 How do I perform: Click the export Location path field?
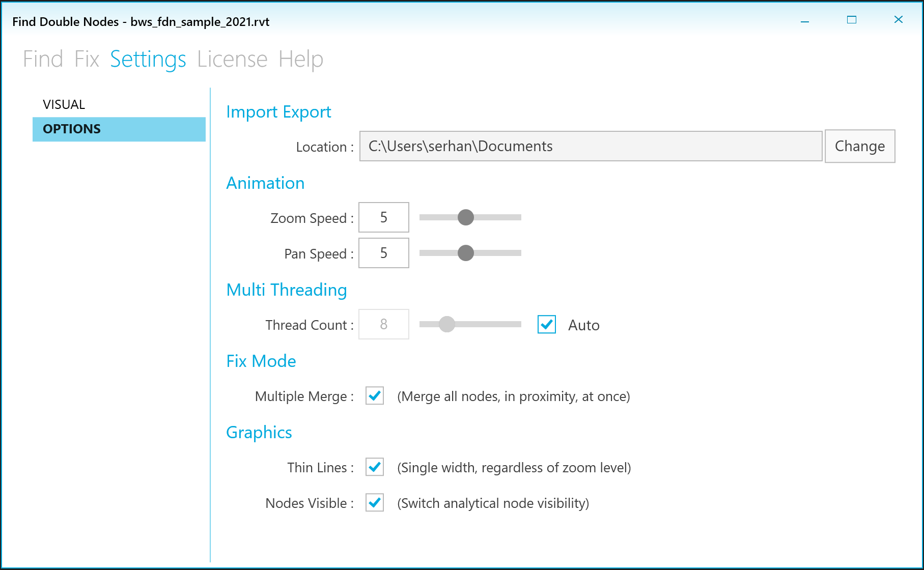(x=591, y=146)
